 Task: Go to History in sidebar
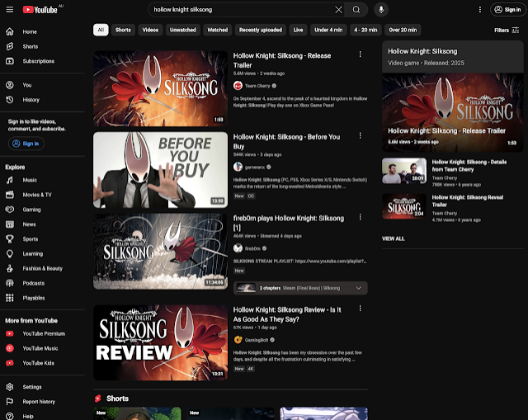31,100
